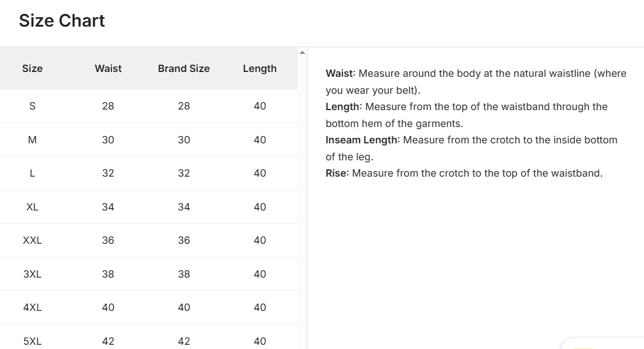The height and width of the screenshot is (349, 644).
Task: Select the XL size row label
Action: pos(32,207)
